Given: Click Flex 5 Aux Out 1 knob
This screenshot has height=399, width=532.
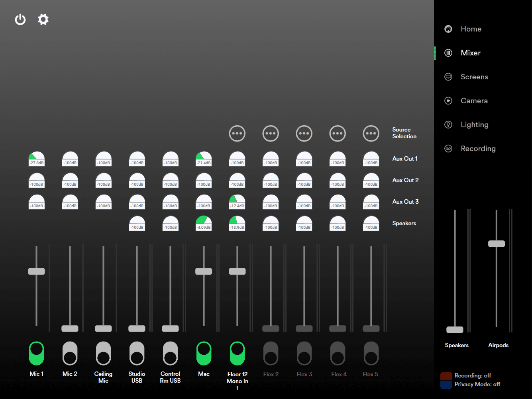Looking at the screenshot, I should (x=371, y=159).
